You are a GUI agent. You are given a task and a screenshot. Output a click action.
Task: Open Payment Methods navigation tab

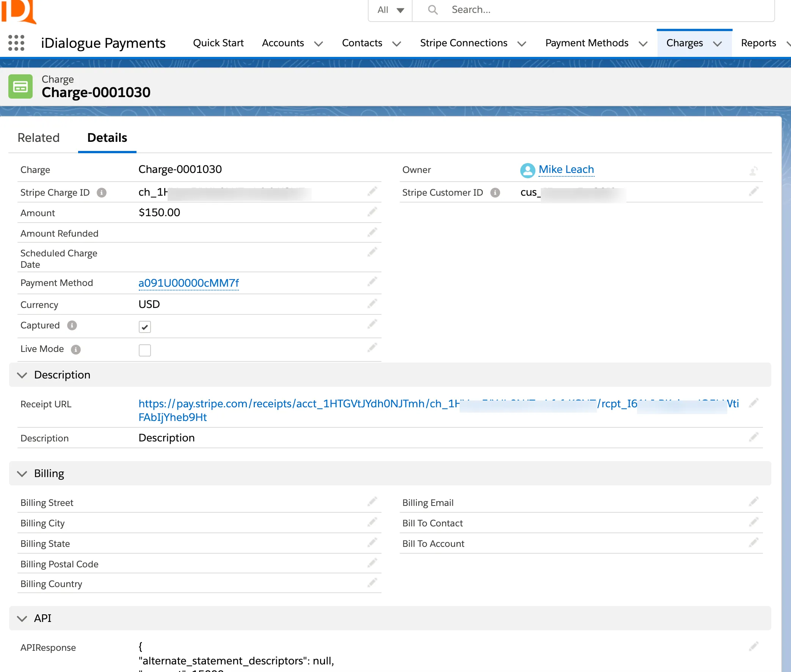587,43
